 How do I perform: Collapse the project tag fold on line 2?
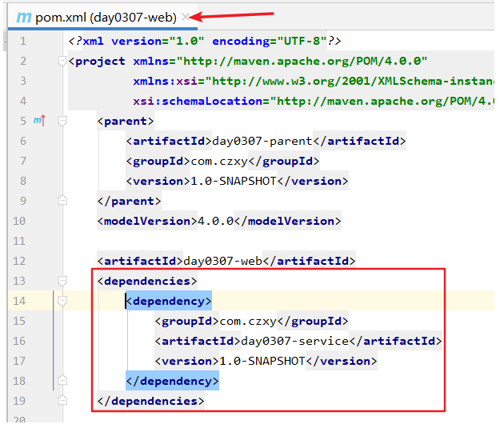[62, 61]
